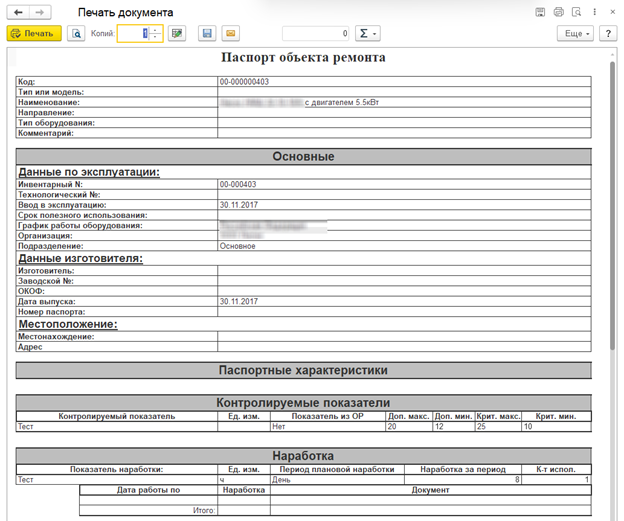Click the title bar preview icon
The image size is (624, 521).
576,12
